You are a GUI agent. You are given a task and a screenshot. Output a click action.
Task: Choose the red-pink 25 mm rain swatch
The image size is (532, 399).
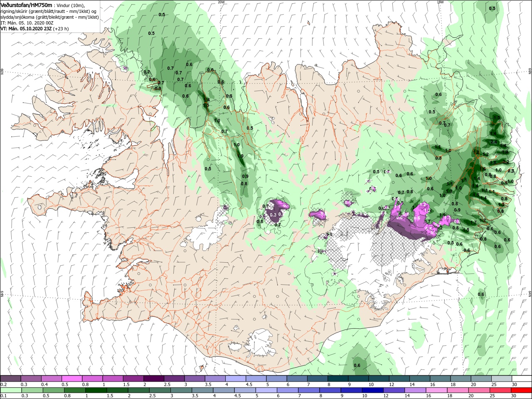coord(501,390)
